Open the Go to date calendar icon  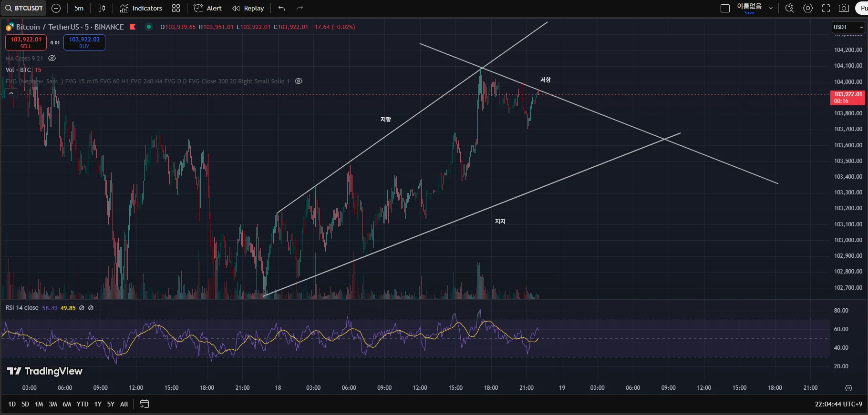pos(144,404)
